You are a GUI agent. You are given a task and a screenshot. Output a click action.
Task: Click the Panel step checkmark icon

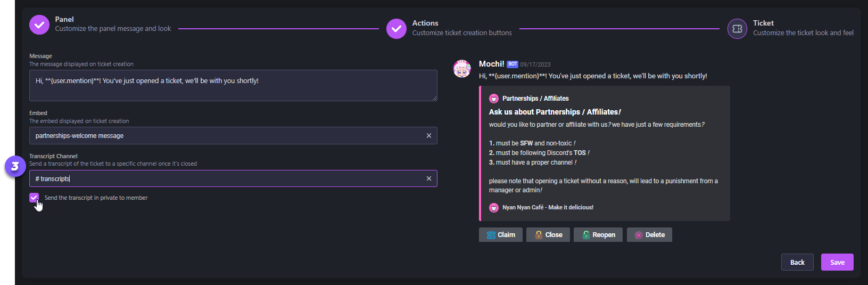[x=39, y=25]
